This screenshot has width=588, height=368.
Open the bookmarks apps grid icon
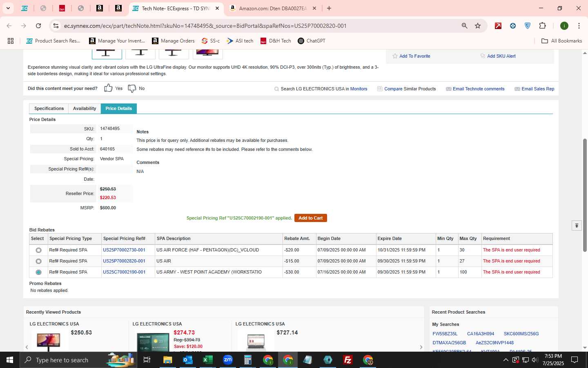(11, 41)
